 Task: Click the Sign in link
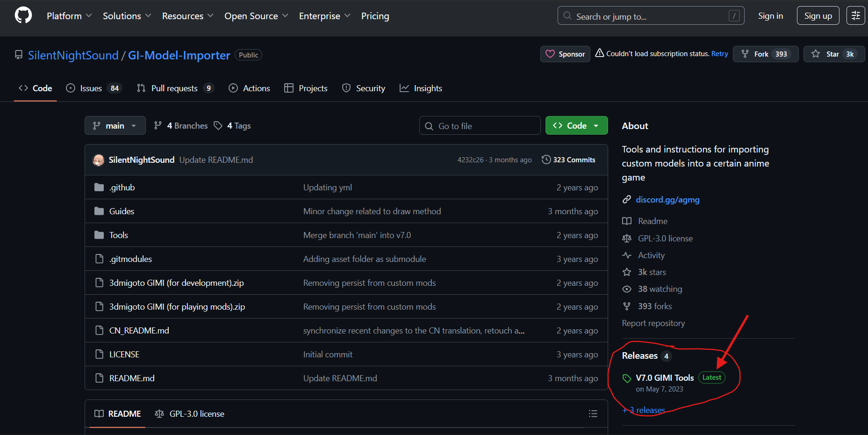770,16
